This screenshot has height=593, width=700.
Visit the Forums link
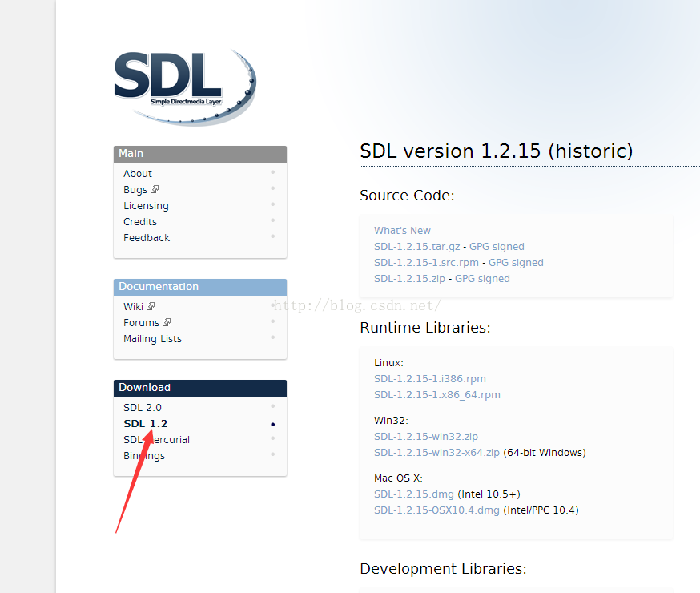tap(141, 322)
